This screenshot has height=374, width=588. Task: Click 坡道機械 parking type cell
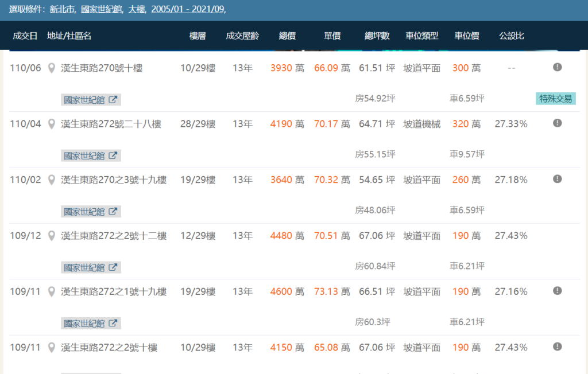tap(422, 124)
